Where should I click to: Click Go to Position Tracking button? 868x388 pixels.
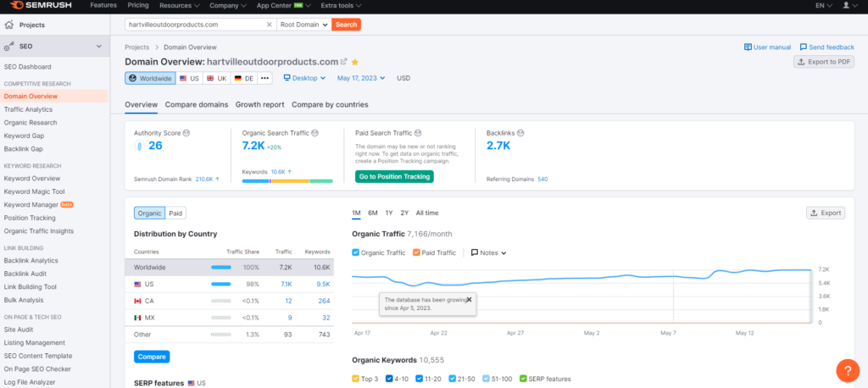(x=394, y=176)
